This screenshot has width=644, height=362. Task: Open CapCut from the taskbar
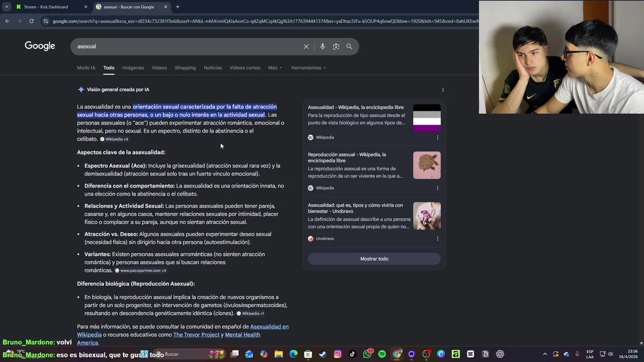[x=470, y=354]
